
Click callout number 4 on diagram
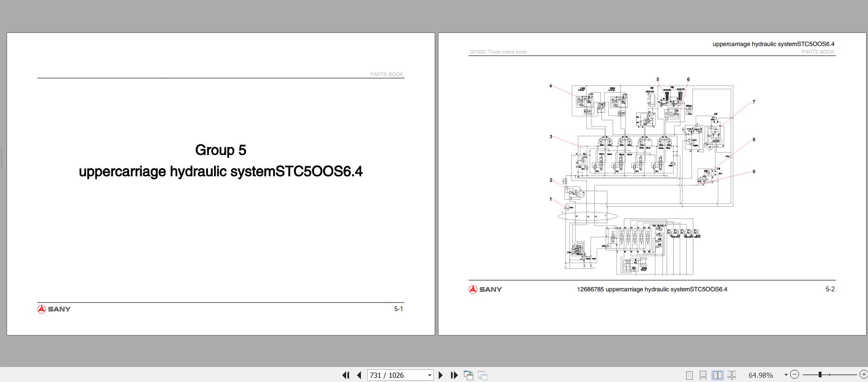(x=551, y=86)
